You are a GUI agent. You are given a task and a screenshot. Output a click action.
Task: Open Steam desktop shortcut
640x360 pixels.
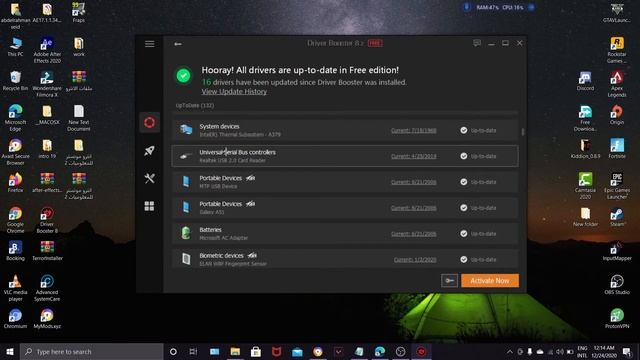617,217
